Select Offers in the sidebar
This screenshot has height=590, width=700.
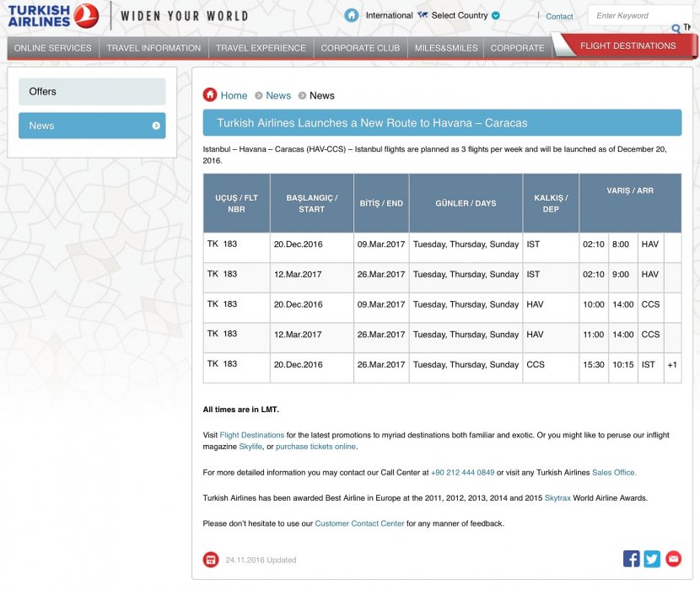coord(92,92)
